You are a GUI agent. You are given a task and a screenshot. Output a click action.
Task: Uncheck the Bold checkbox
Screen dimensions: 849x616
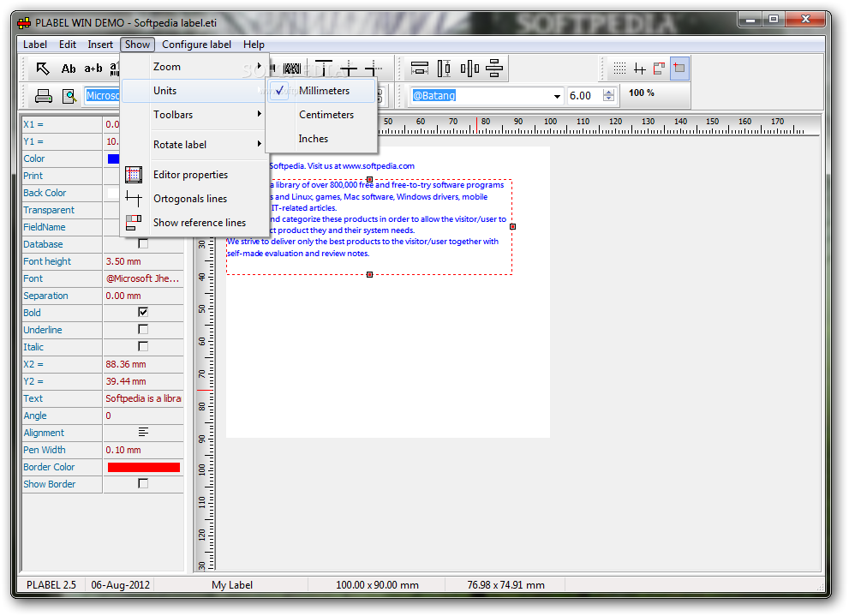(143, 312)
